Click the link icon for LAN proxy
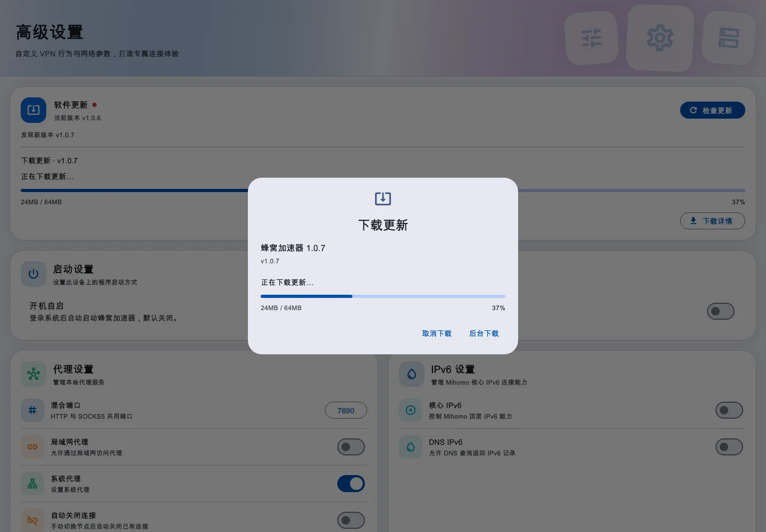766x532 pixels. (32, 447)
